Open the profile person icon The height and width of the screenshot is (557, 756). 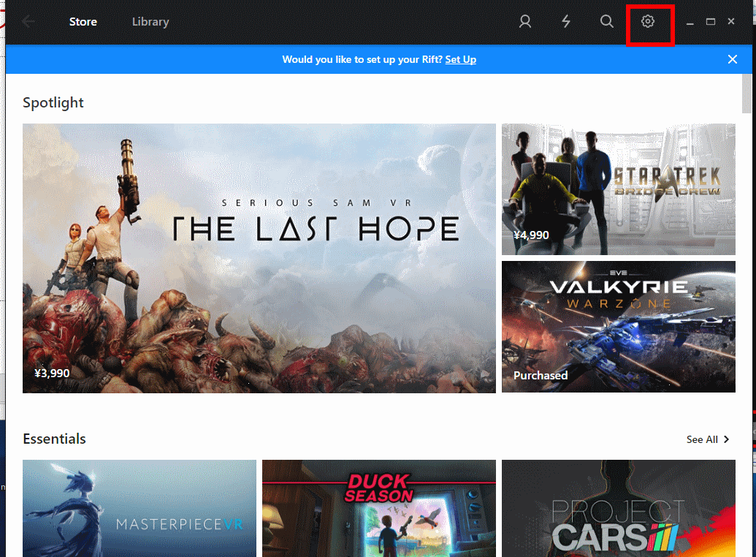pyautogui.click(x=525, y=21)
